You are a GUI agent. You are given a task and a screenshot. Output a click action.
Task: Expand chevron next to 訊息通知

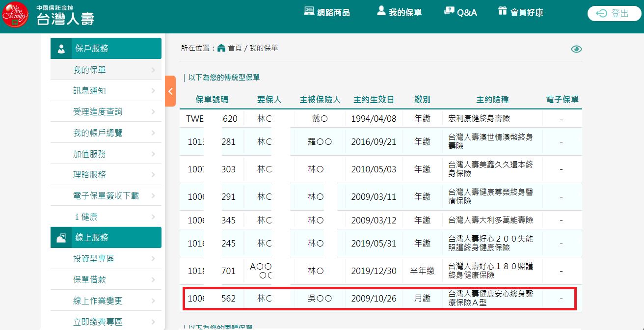pos(153,91)
